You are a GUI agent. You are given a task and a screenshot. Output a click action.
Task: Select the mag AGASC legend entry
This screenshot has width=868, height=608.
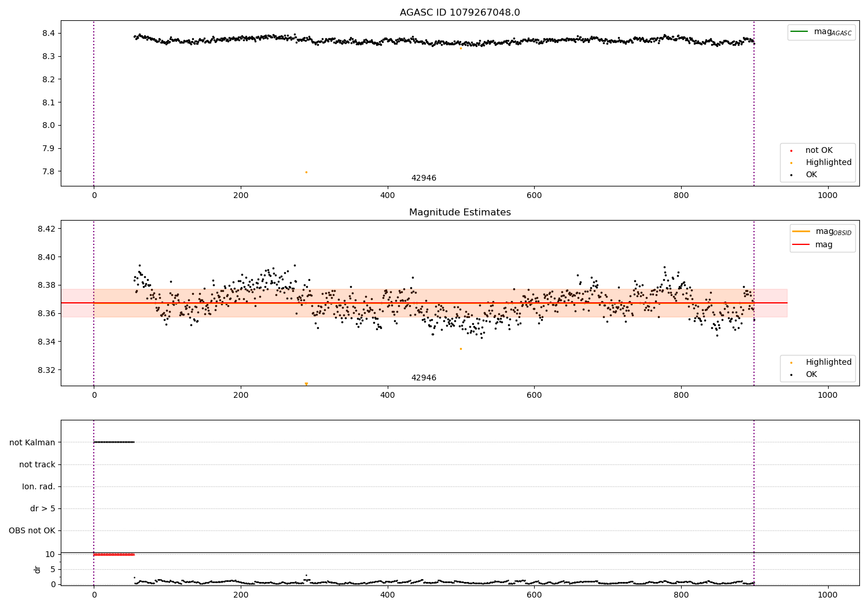pos(822,32)
